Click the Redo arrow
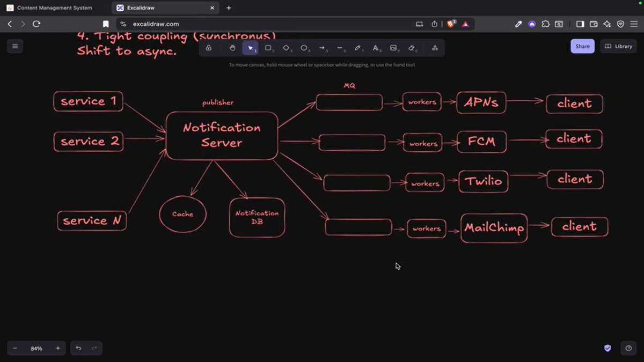644x362 pixels. click(94, 348)
